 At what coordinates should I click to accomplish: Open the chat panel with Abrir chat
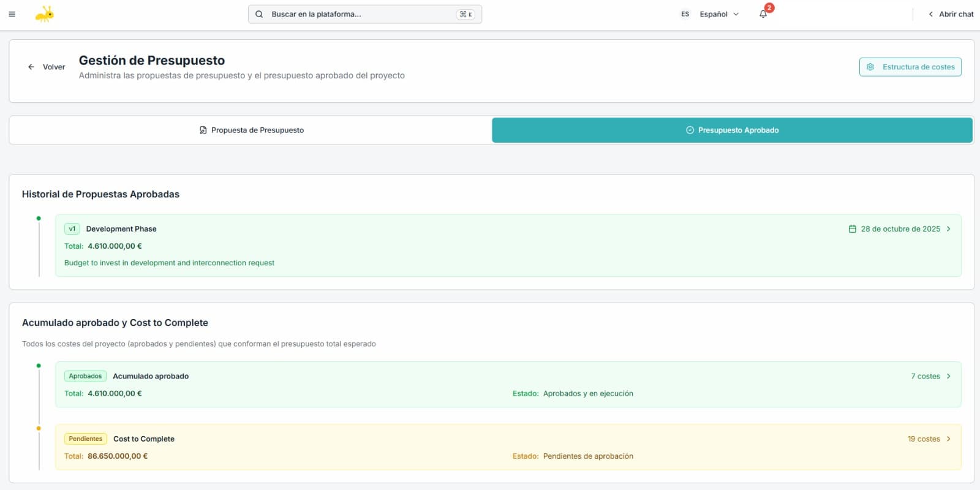(x=951, y=14)
